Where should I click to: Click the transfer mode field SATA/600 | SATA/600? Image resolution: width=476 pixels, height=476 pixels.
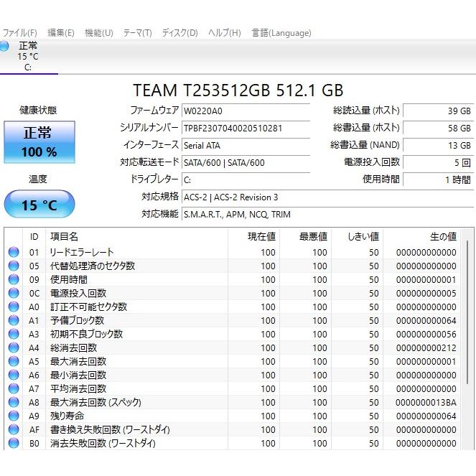point(246,163)
